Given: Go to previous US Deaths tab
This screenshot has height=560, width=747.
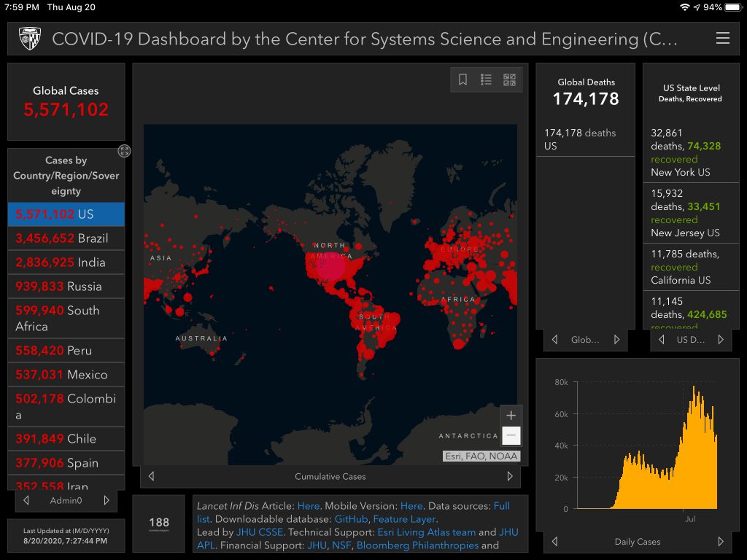Looking at the screenshot, I should click(661, 340).
